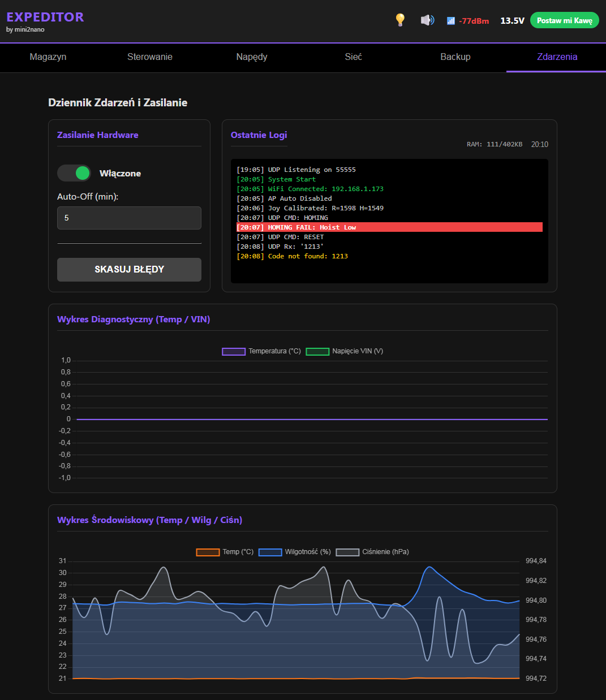Click the Postaw mi Kawę button
Viewport: 606px width, 700px height.
pos(564,20)
